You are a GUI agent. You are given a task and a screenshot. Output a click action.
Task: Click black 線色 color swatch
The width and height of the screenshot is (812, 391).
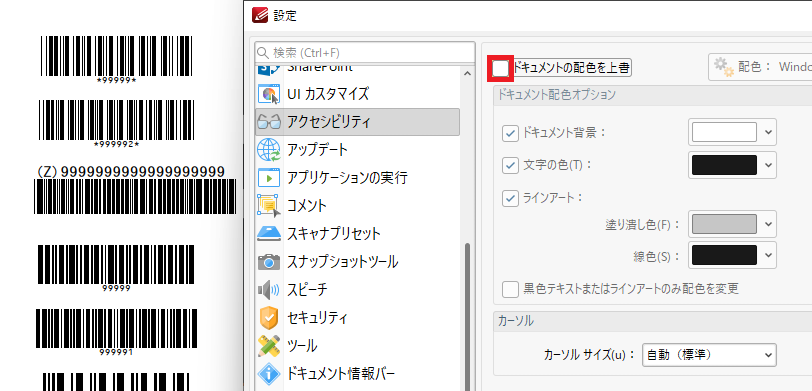(x=724, y=255)
